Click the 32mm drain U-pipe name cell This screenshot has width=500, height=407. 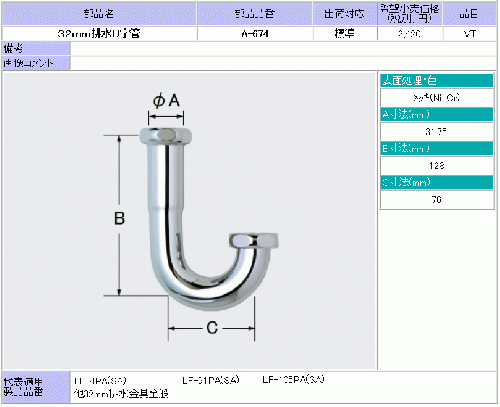99,34
